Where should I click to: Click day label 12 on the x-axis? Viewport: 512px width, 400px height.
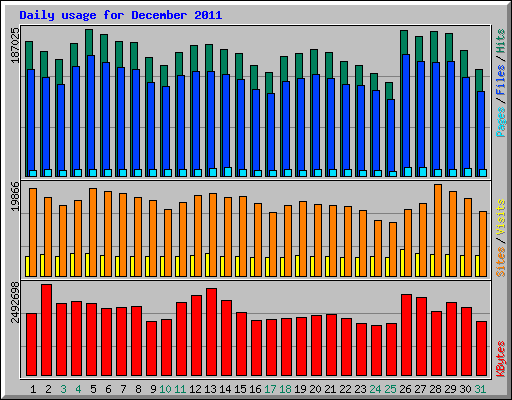(x=195, y=389)
